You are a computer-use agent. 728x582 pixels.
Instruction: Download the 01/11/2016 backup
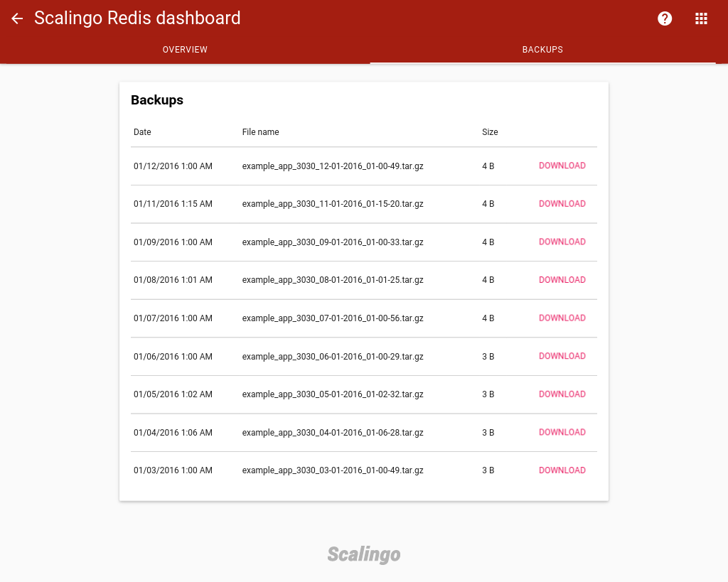coord(562,204)
